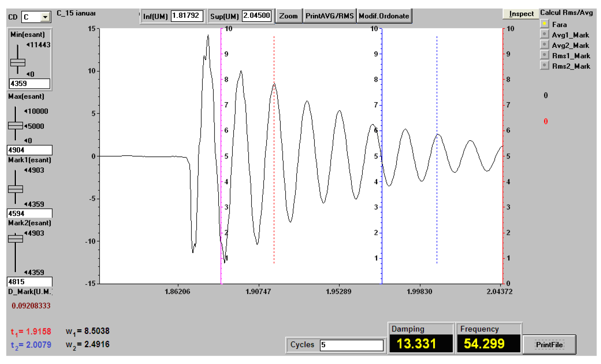Image resolution: width=601 pixels, height=364 pixels.
Task: Click the Min(esant) slider handle
Action: pos(18,62)
